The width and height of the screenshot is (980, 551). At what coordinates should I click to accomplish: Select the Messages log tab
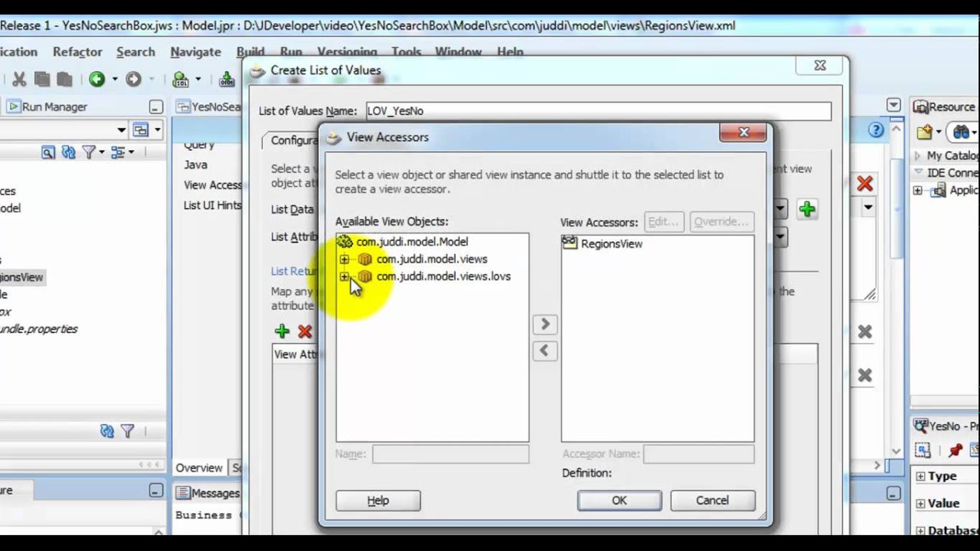pyautogui.click(x=207, y=494)
